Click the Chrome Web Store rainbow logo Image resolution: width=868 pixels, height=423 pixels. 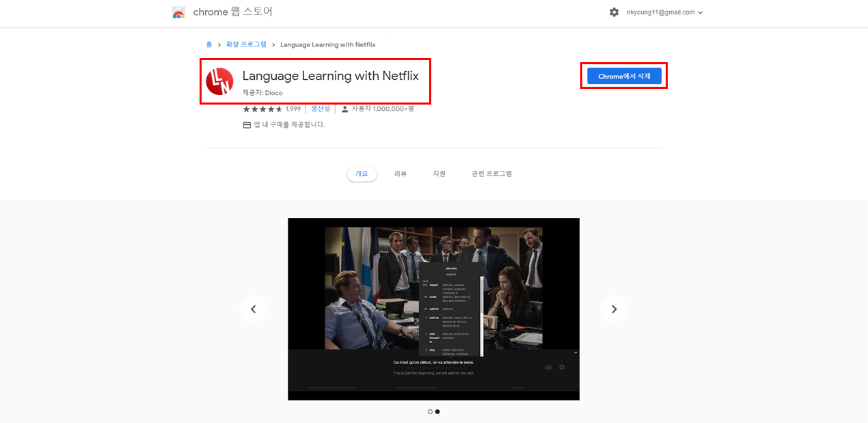178,12
